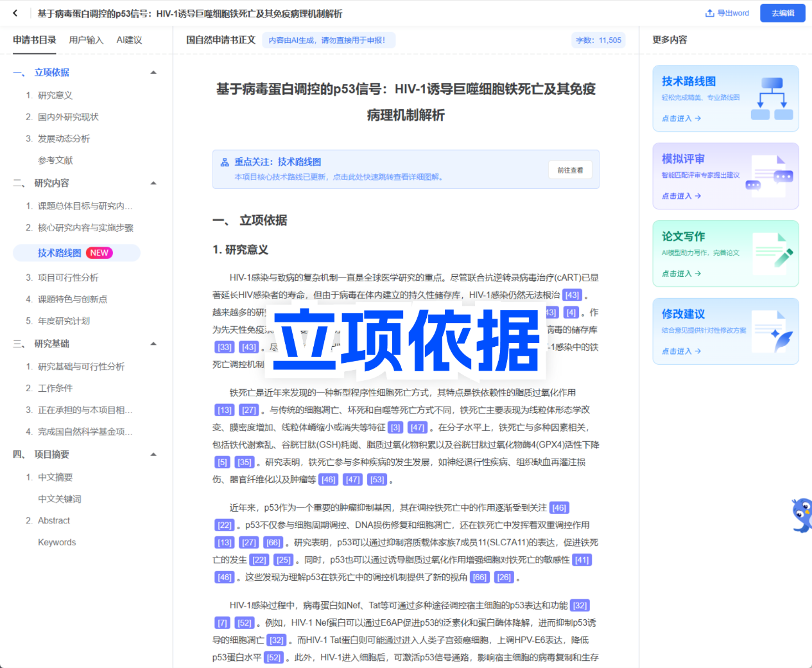The width and height of the screenshot is (812, 668).
Task: Click the 技术路线图 flowchart card icon
Action: (x=771, y=99)
